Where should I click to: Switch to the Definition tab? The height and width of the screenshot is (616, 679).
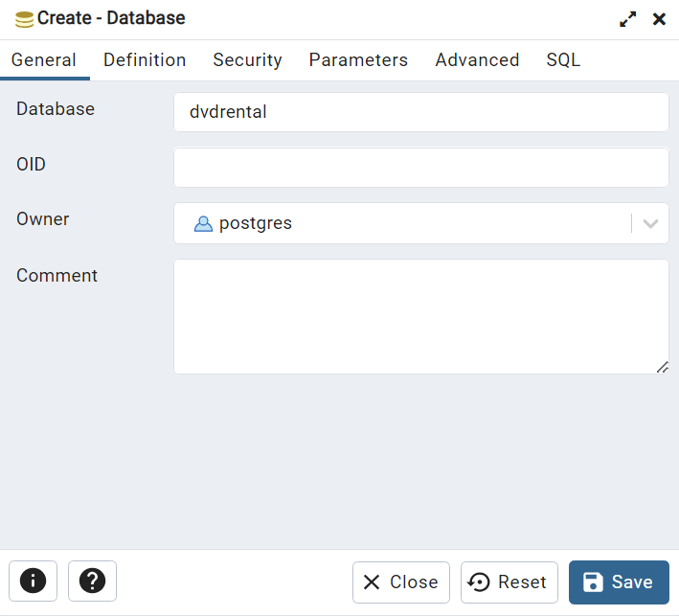tap(145, 60)
